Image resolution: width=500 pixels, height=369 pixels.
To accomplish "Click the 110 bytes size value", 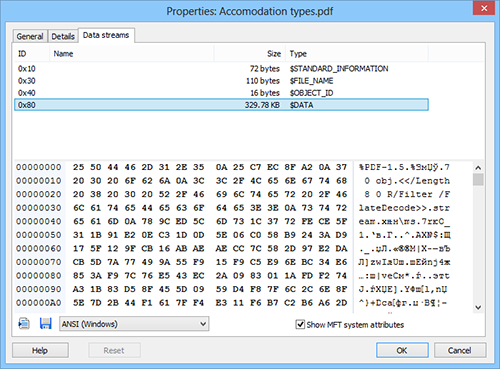I will [x=263, y=81].
